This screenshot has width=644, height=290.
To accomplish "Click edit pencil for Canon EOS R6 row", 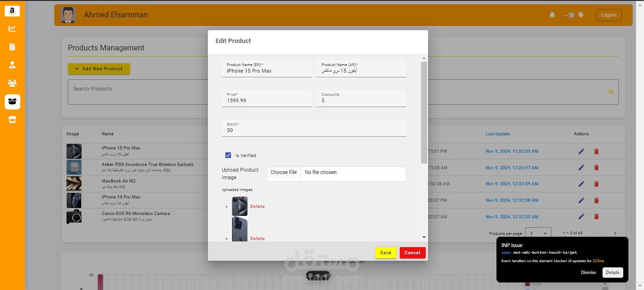I will (x=581, y=216).
